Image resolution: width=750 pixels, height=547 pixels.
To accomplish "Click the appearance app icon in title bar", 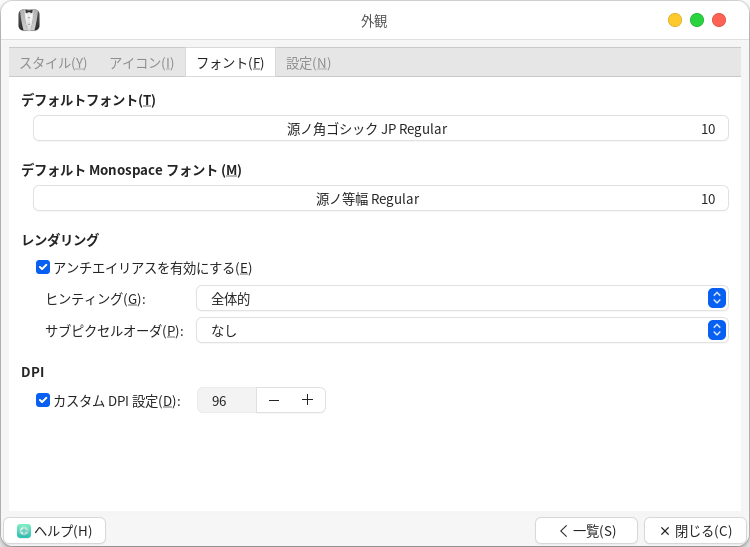I will (29, 20).
